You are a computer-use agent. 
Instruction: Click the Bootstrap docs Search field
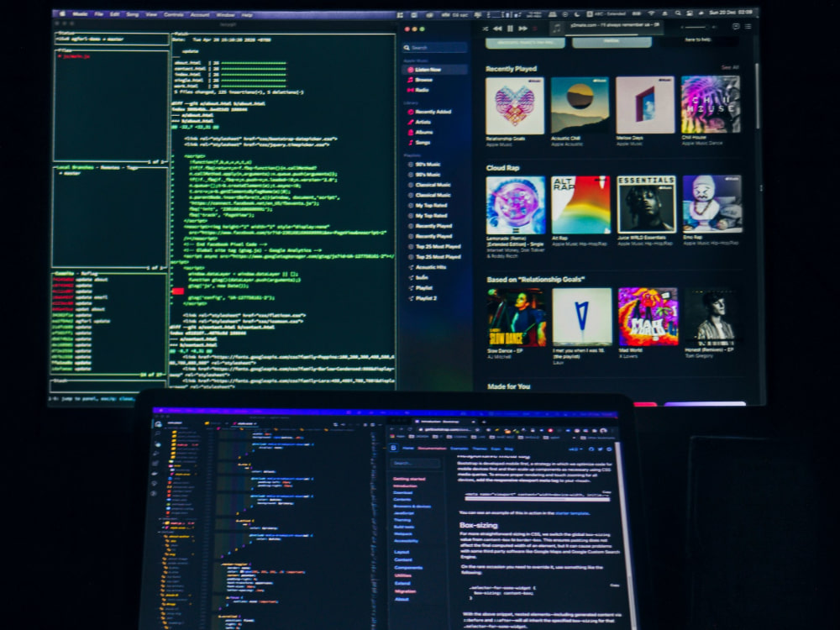tap(417, 462)
